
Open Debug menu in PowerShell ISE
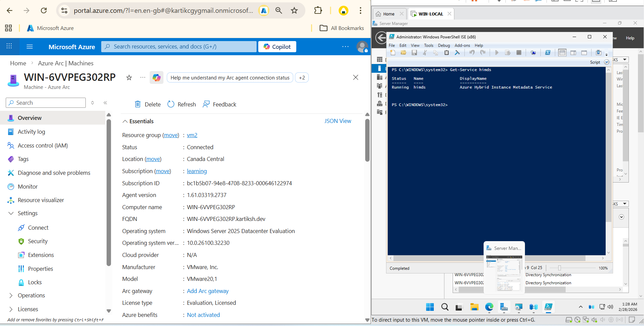coord(444,45)
